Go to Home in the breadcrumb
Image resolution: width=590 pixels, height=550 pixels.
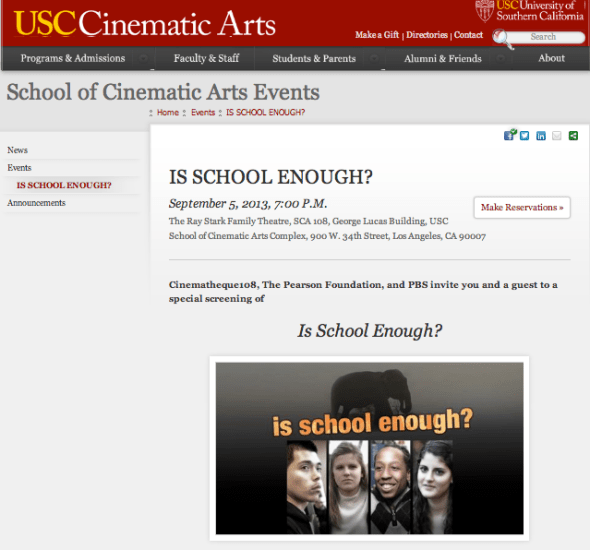coord(168,112)
